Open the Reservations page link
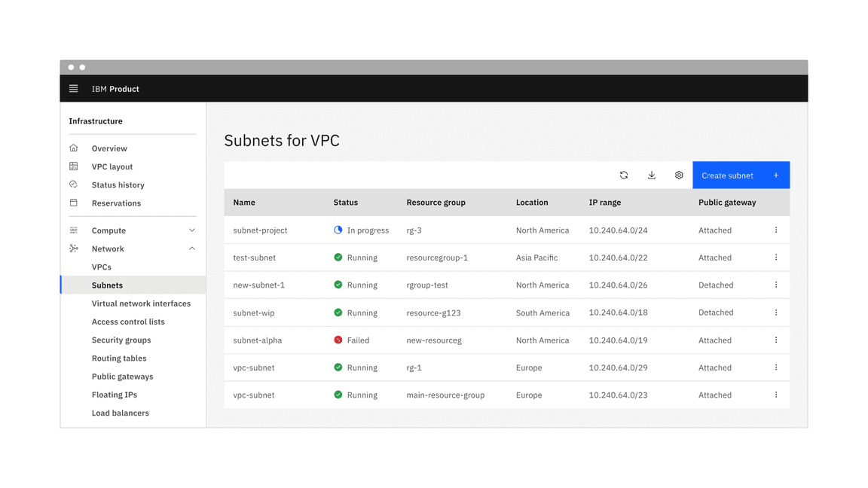Screen dimensions: 868x488 [x=116, y=203]
